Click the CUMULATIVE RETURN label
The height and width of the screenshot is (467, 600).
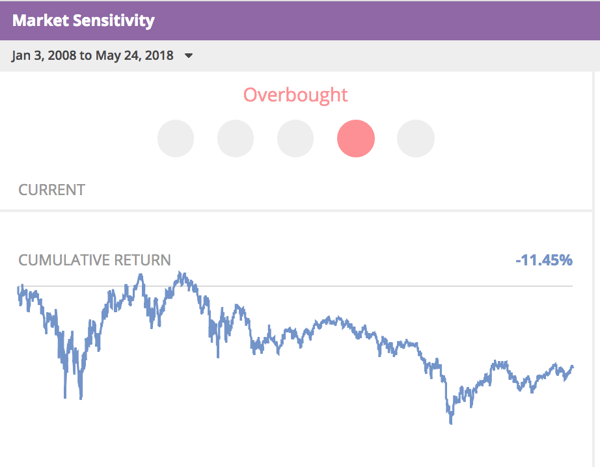(95, 260)
